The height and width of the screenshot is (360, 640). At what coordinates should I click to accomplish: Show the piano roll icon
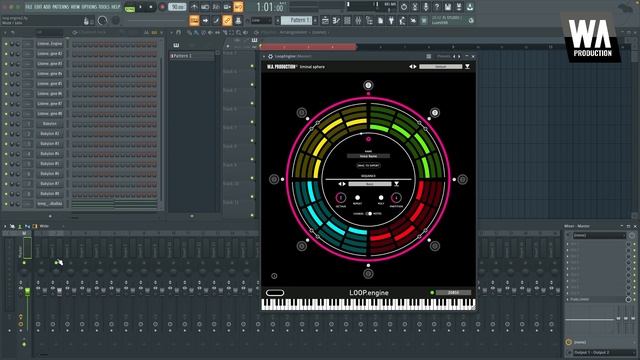coord(336,20)
